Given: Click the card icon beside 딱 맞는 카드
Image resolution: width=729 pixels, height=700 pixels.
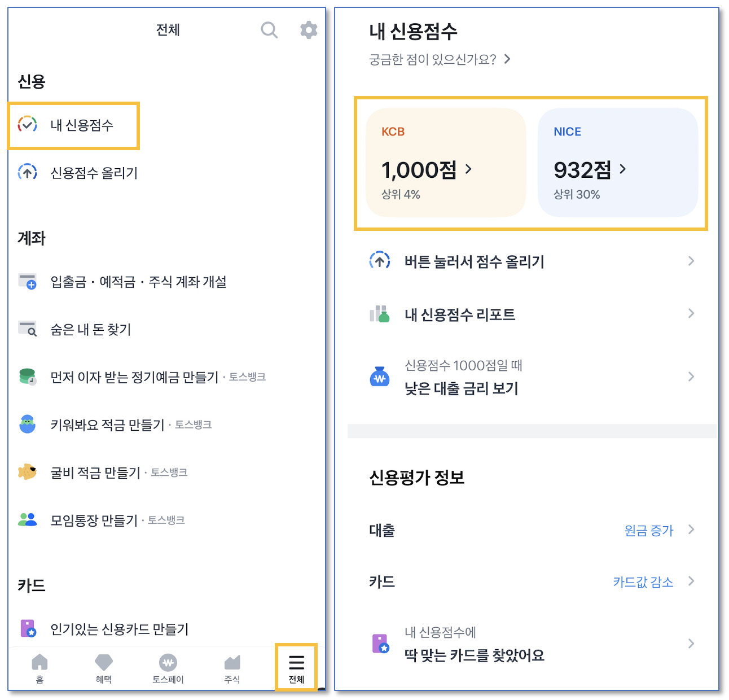Looking at the screenshot, I should [380, 643].
